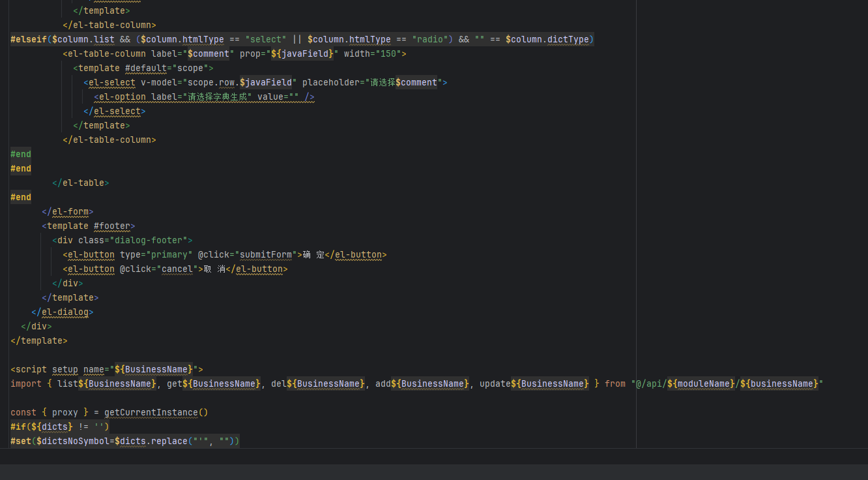Click the prop="${javaField}" attribute
The image size is (868, 480).
pyautogui.click(x=289, y=54)
